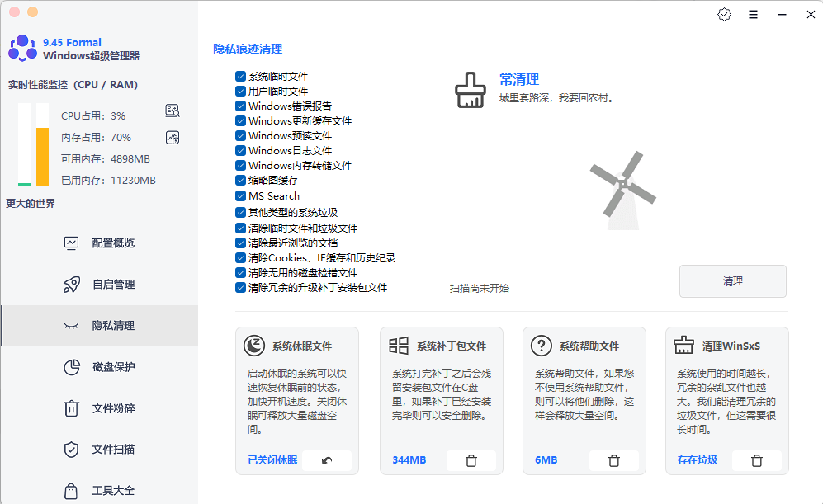
Task: Click the undo arrow under 系统休眠文件
Action: pos(325,460)
